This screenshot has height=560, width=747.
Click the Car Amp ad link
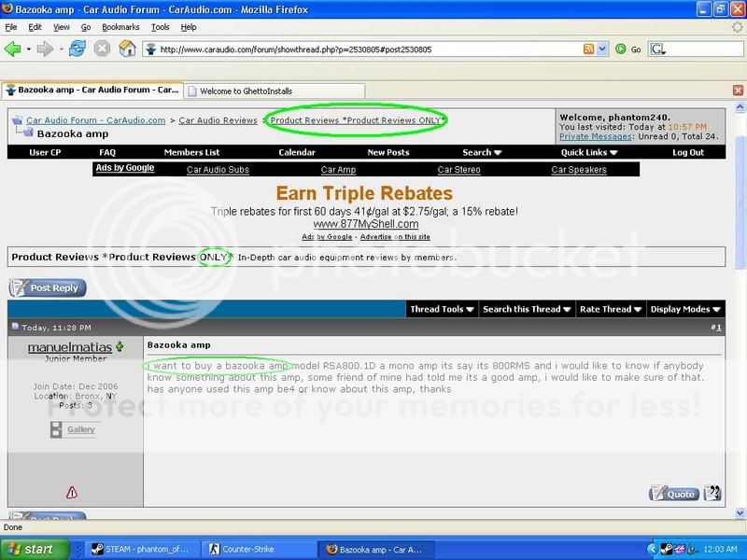pyautogui.click(x=338, y=170)
